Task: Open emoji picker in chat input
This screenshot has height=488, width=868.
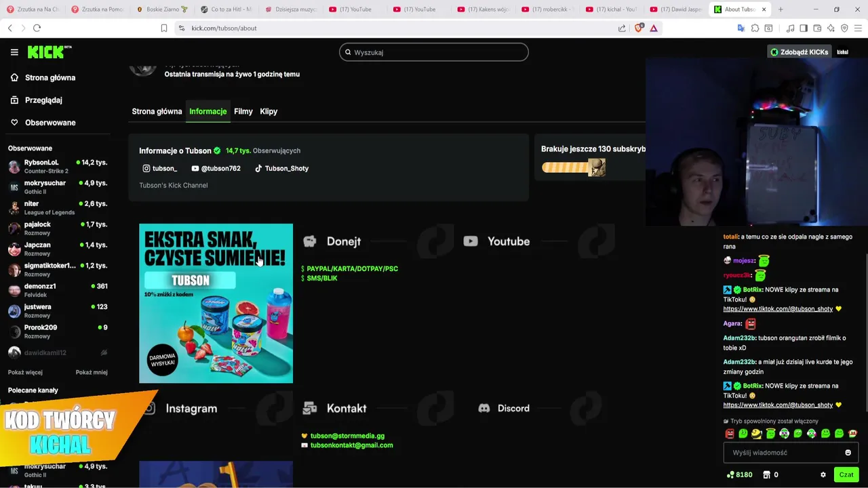Action: coord(848,452)
